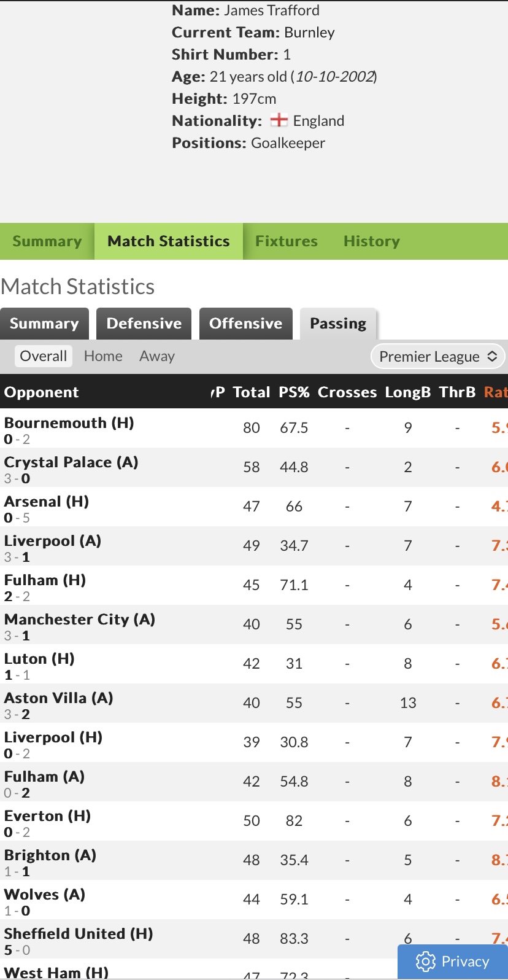The image size is (508, 980).
Task: Show the Offensive statistics tab
Action: pos(246,324)
